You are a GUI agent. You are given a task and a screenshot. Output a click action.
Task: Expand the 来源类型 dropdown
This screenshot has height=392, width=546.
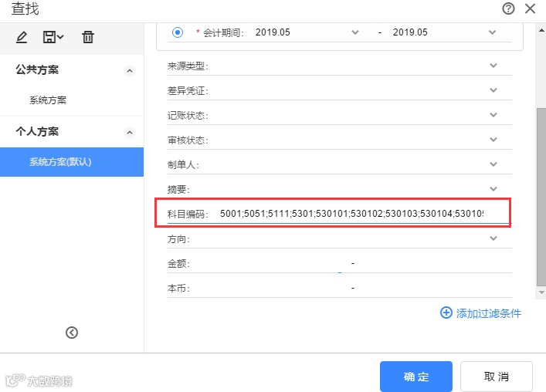coord(493,66)
